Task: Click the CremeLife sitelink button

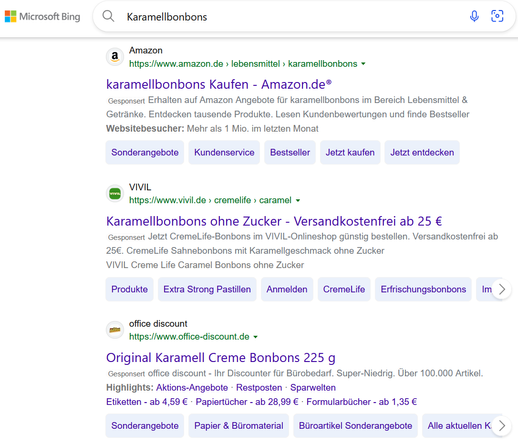Action: point(344,289)
